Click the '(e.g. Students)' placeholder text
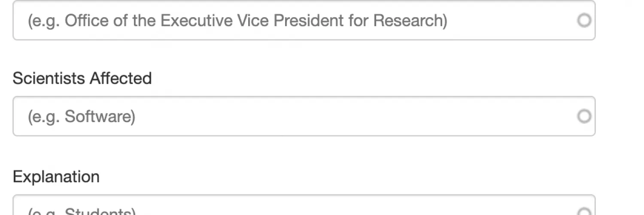The height and width of the screenshot is (215, 644). click(82, 212)
